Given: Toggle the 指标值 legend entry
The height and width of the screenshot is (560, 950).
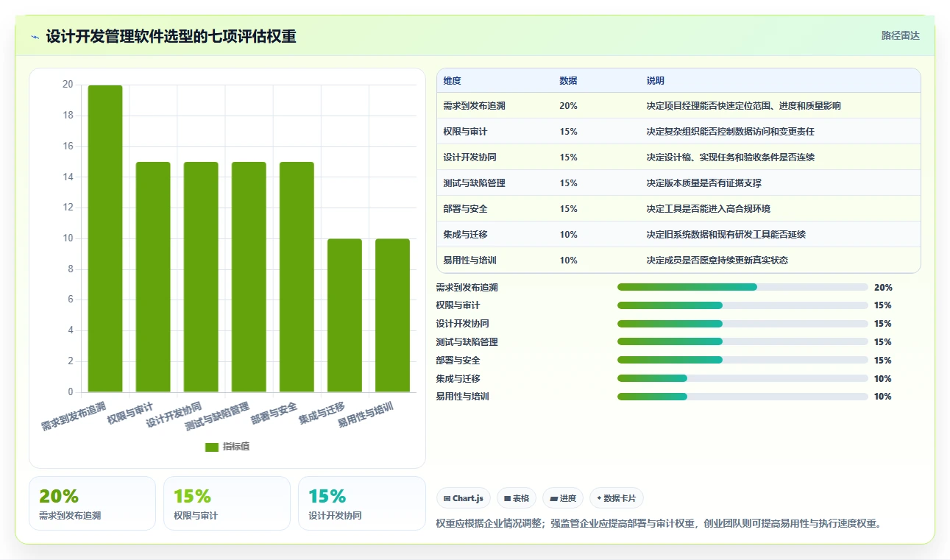Looking at the screenshot, I should click(227, 447).
